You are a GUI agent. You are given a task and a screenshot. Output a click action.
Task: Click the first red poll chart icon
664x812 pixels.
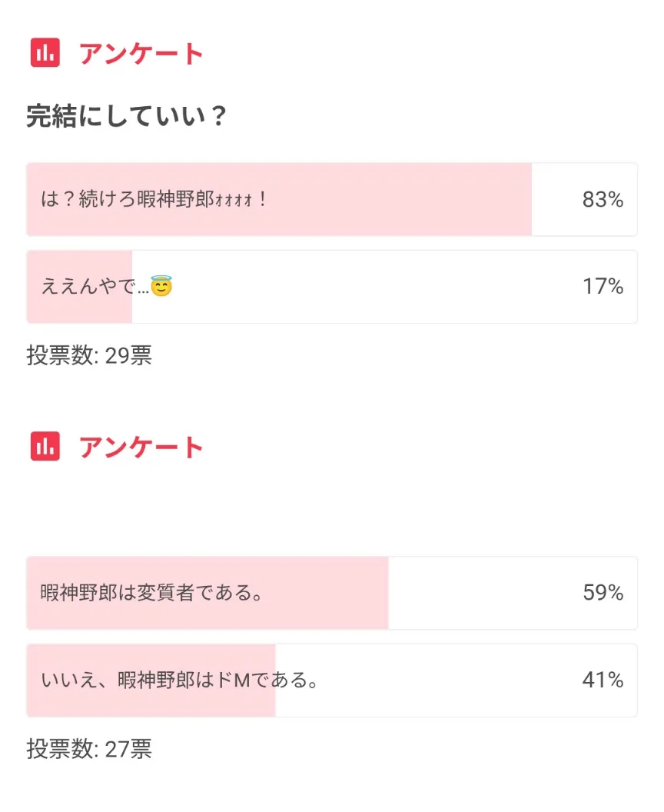pyautogui.click(x=45, y=53)
